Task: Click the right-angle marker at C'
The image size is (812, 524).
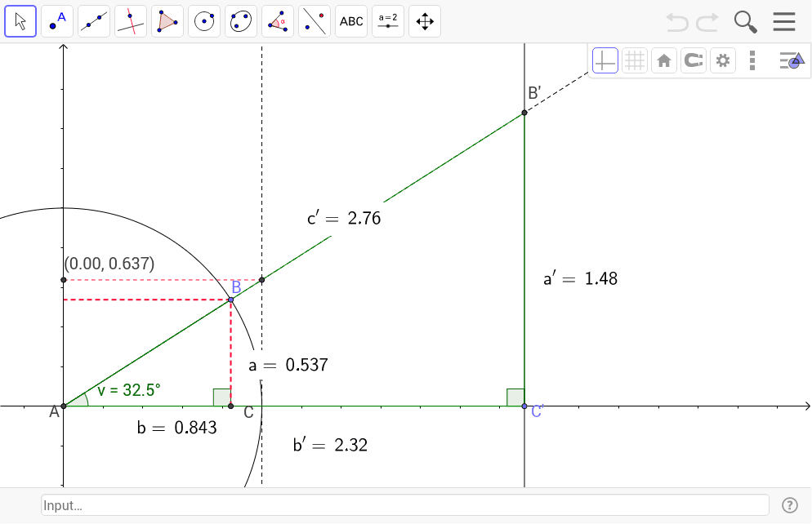Action: (x=515, y=397)
